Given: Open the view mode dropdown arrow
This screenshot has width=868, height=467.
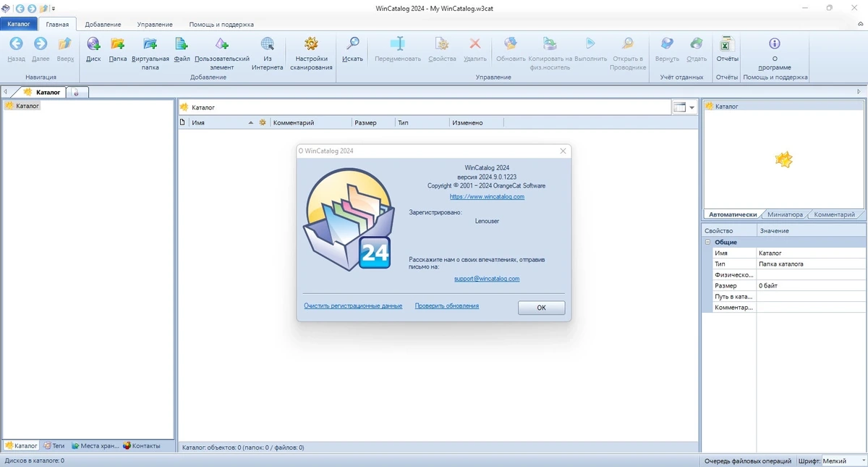Looking at the screenshot, I should click(692, 107).
